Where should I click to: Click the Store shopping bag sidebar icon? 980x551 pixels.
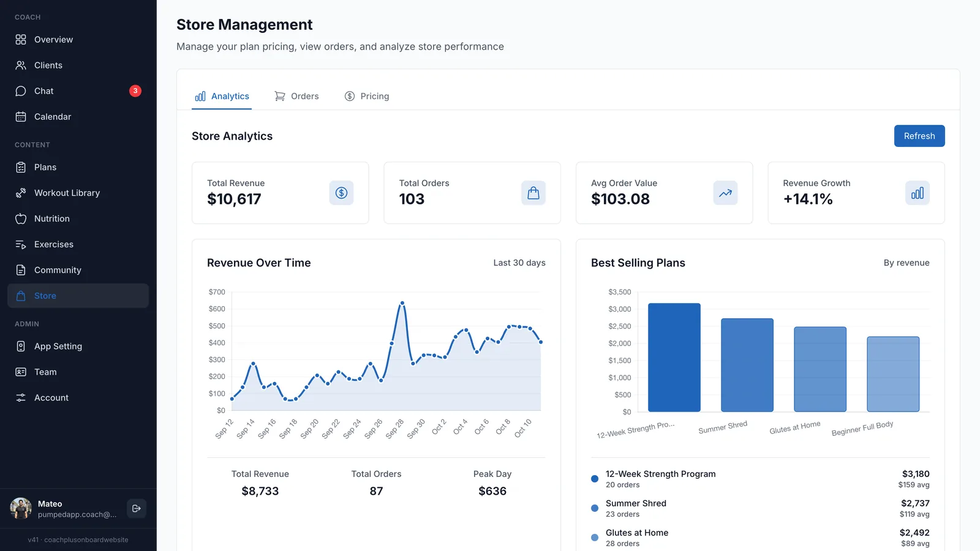(x=21, y=296)
